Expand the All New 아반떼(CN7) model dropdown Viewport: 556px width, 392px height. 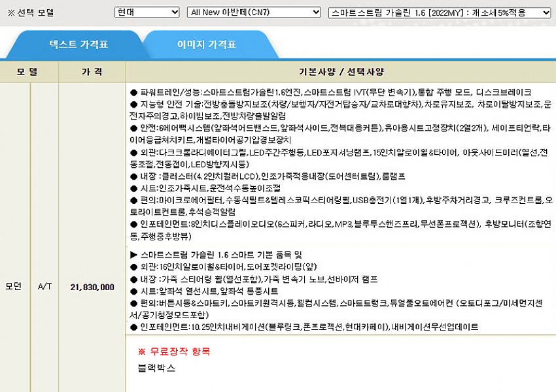(253, 12)
